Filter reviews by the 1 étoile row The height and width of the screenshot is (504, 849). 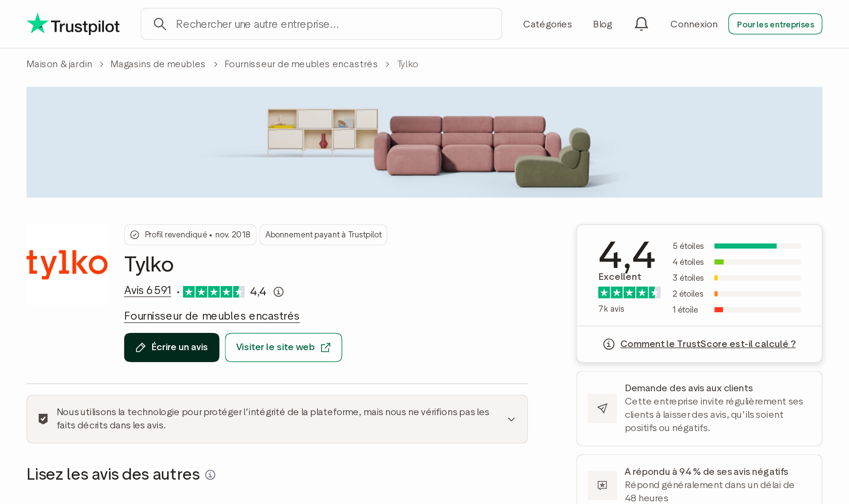pyautogui.click(x=736, y=310)
